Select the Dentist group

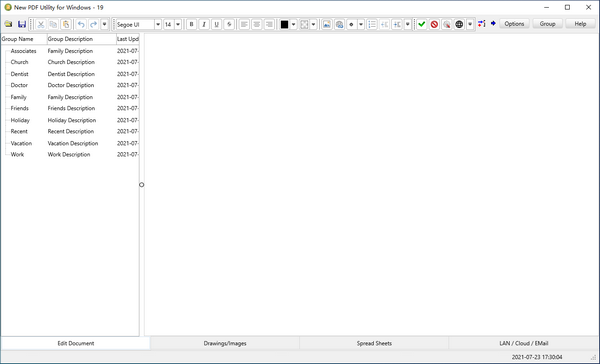click(20, 74)
